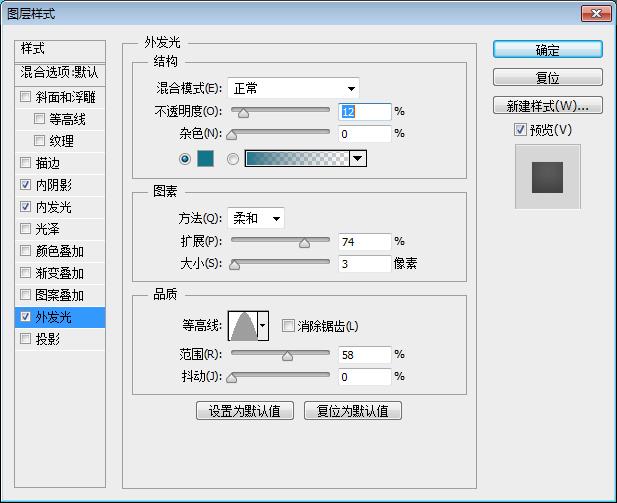The image size is (617, 503).
Task: Click the 确定 button
Action: (547, 50)
